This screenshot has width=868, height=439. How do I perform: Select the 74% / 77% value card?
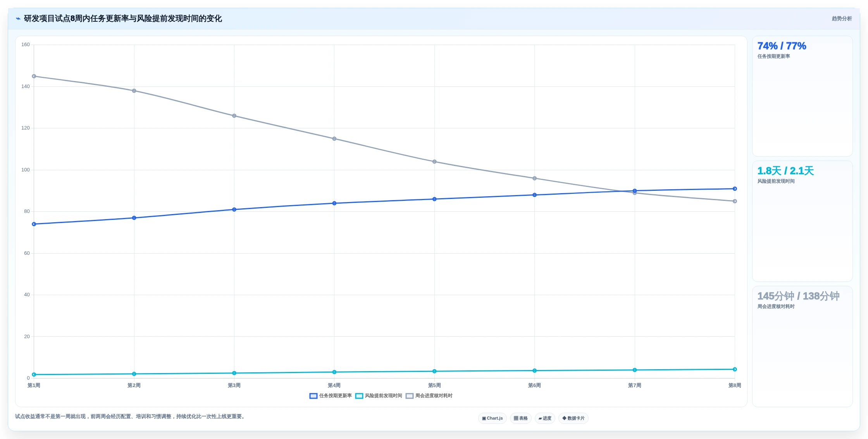click(x=802, y=96)
